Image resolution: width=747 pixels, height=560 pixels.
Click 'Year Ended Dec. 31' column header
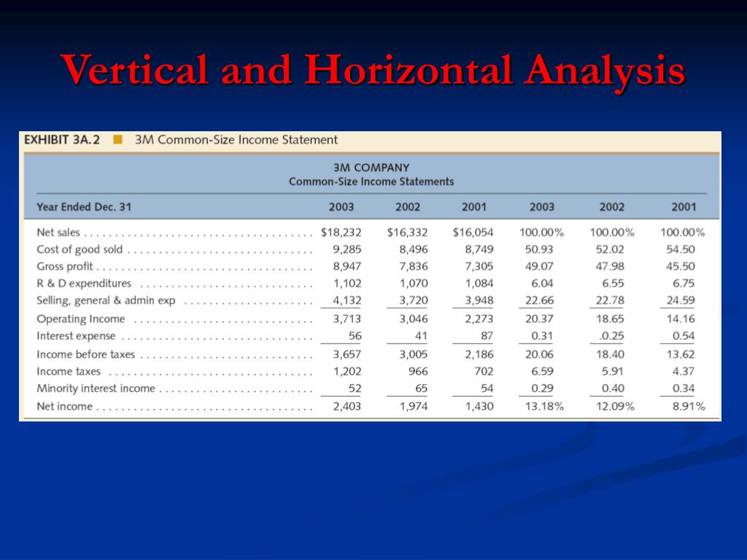(84, 206)
